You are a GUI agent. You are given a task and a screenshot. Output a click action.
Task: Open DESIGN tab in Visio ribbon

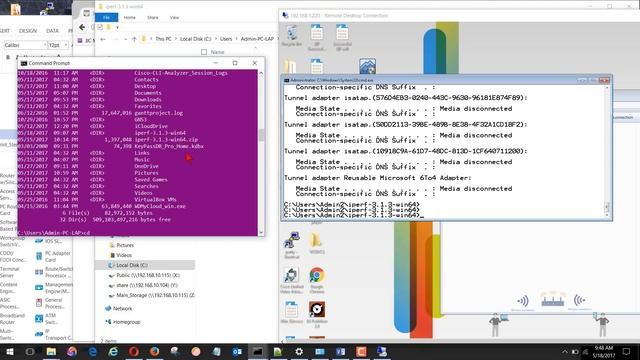coord(28,31)
